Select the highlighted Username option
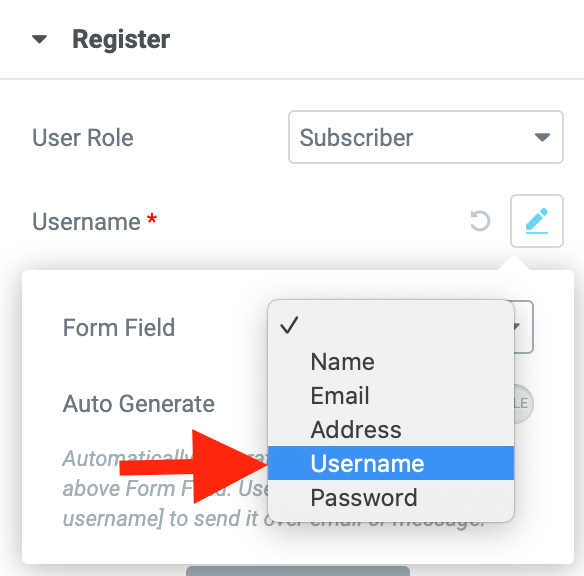Viewport: 584px width, 576px height. click(391, 463)
